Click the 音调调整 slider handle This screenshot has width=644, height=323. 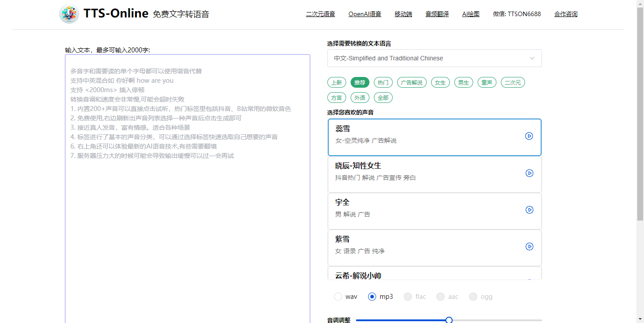pos(449,320)
